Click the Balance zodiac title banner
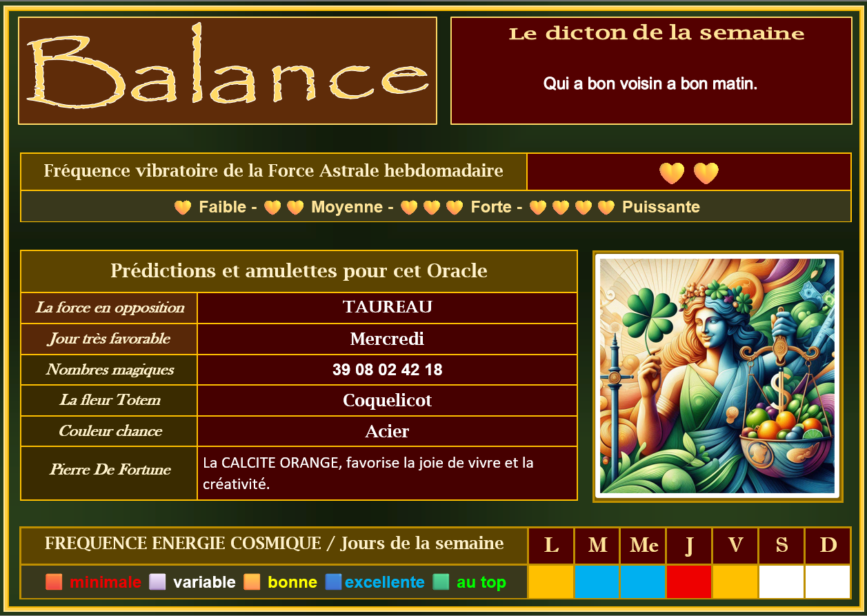This screenshot has width=867, height=616. [x=228, y=70]
